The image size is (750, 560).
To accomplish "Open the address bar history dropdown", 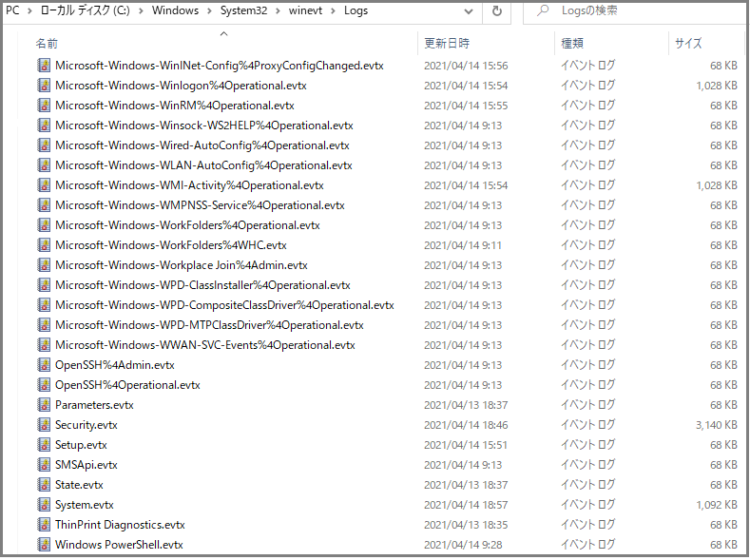I will tap(469, 11).
